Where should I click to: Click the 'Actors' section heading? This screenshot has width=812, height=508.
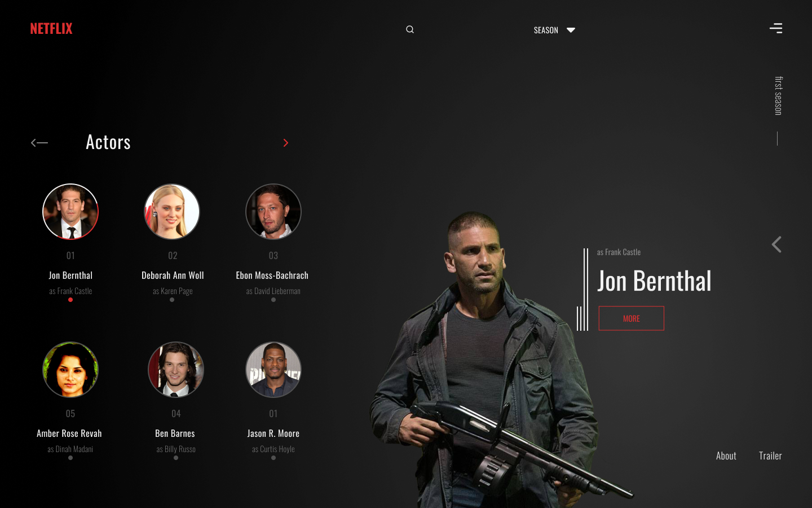[x=108, y=142]
